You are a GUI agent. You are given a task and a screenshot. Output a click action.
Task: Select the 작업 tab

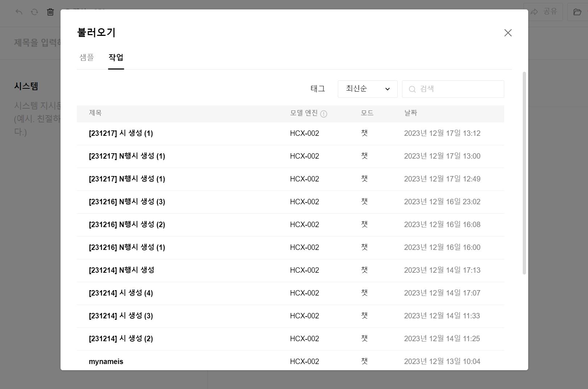click(x=116, y=57)
